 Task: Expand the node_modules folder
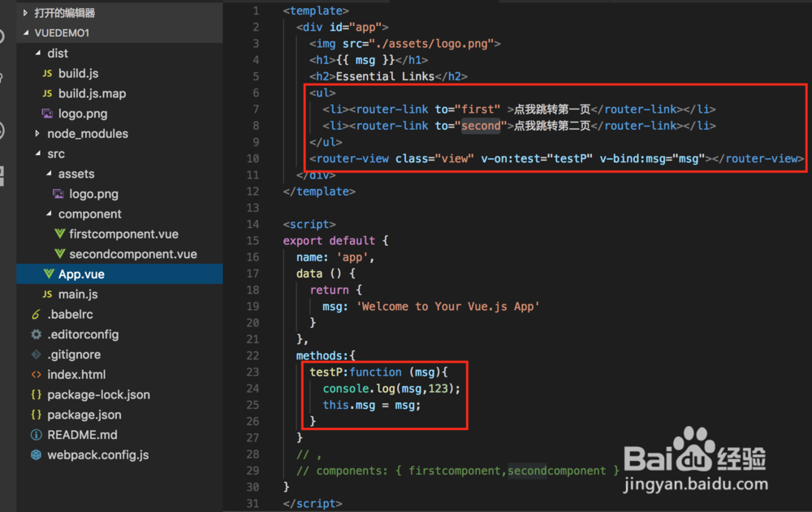37,134
